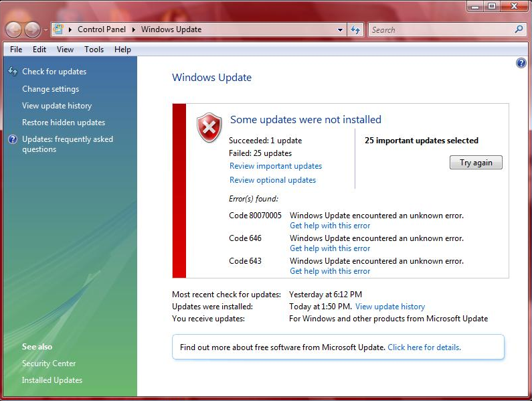Image resolution: width=532 pixels, height=401 pixels.
Task: Get help with error Code 643
Action: click(330, 271)
